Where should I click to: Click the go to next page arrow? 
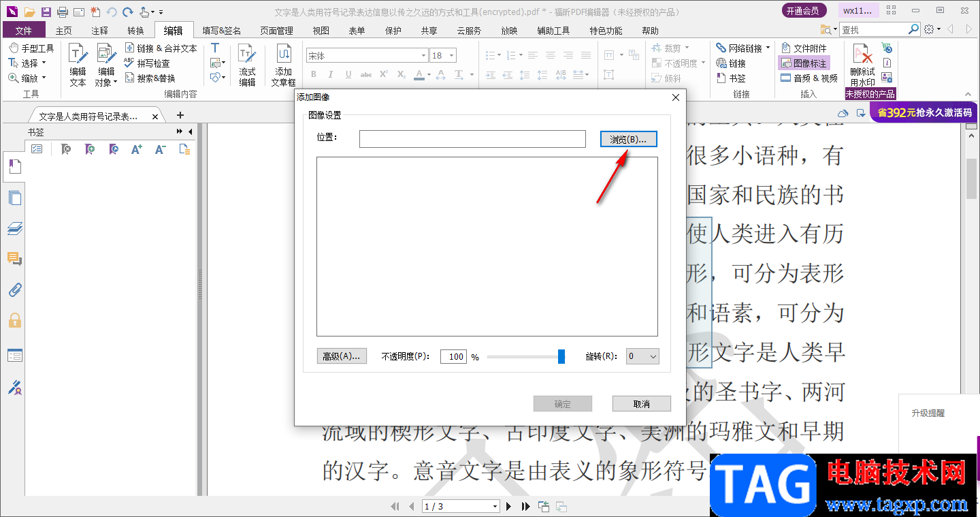[x=508, y=506]
